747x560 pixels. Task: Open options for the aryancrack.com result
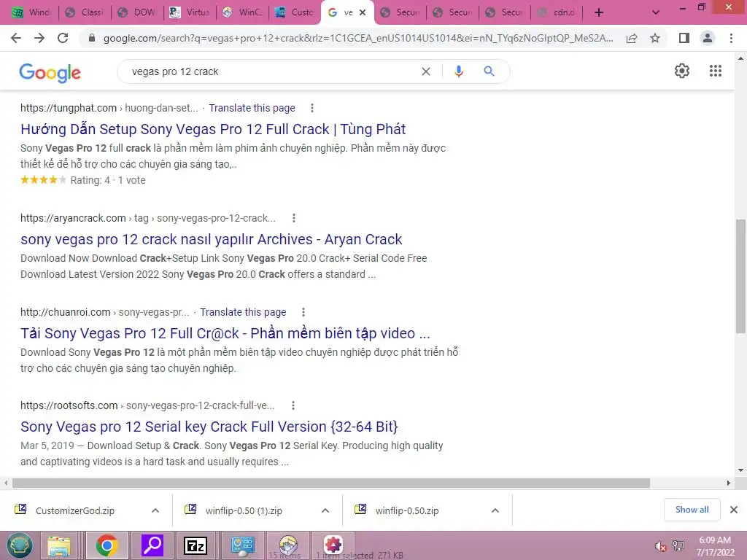pyautogui.click(x=294, y=218)
